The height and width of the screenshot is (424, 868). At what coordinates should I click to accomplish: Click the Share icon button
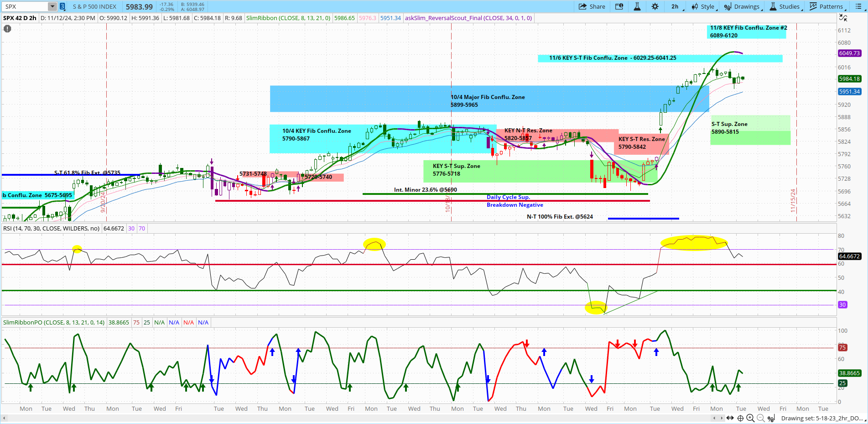click(x=592, y=6)
